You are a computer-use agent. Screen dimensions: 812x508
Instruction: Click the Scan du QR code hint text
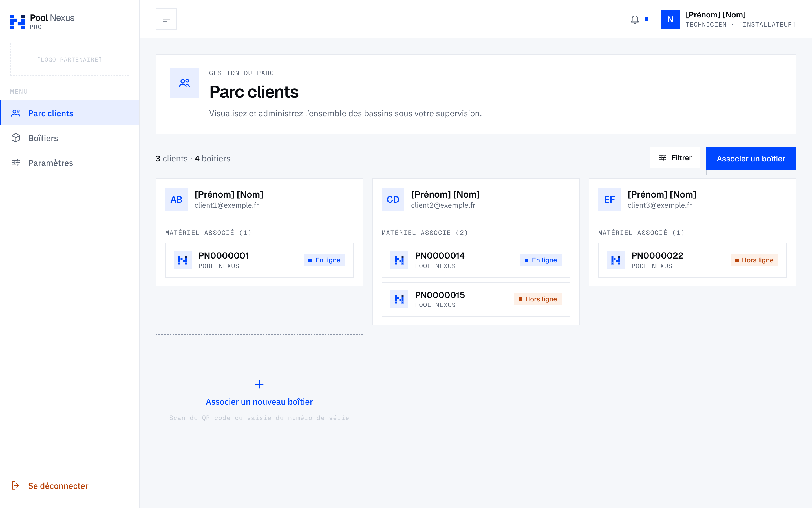click(x=259, y=418)
